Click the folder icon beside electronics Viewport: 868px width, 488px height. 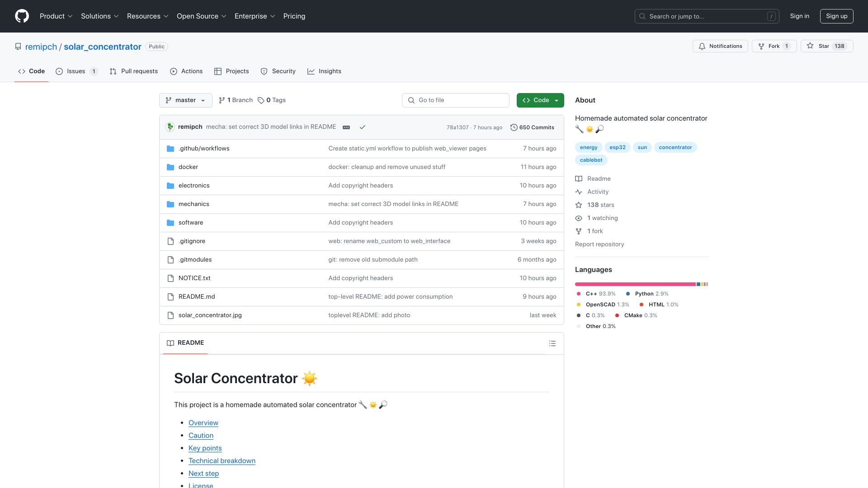click(x=170, y=186)
